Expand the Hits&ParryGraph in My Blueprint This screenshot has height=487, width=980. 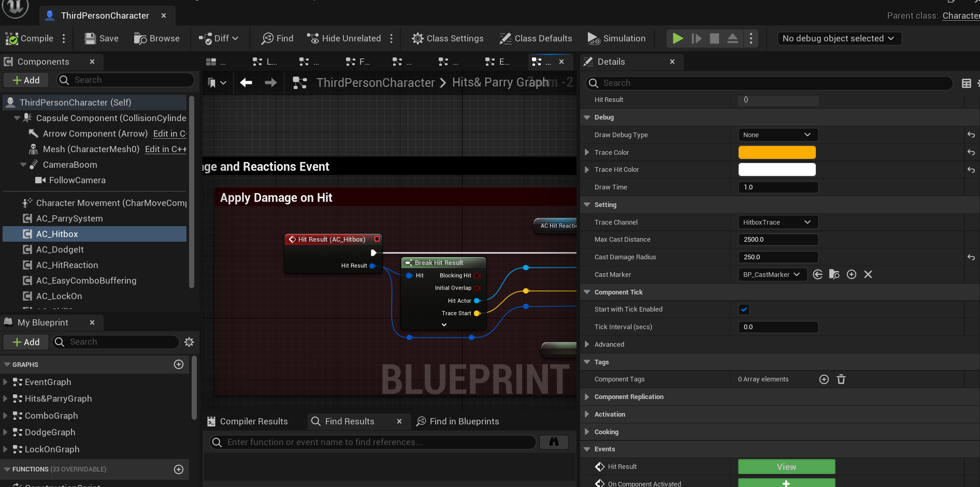click(x=5, y=399)
